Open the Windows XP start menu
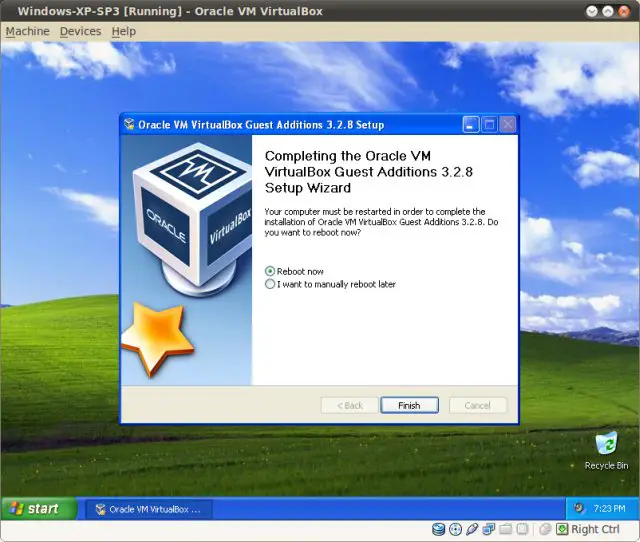Screen dimensions: 640x542 (39, 509)
